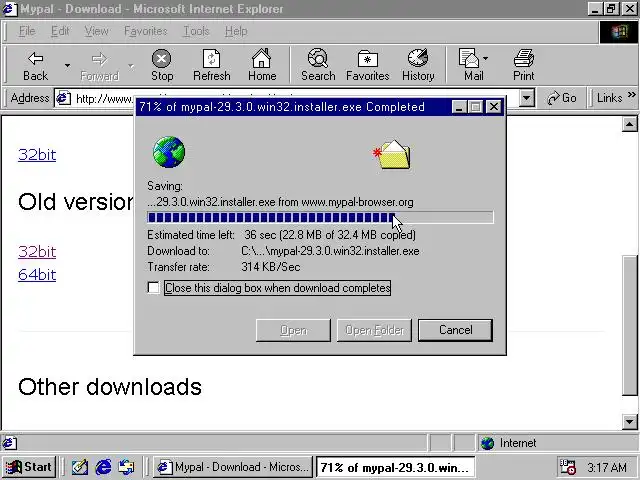Switch to 71% of mypal taskbar button
This screenshot has height=480, width=640.
(x=396, y=467)
